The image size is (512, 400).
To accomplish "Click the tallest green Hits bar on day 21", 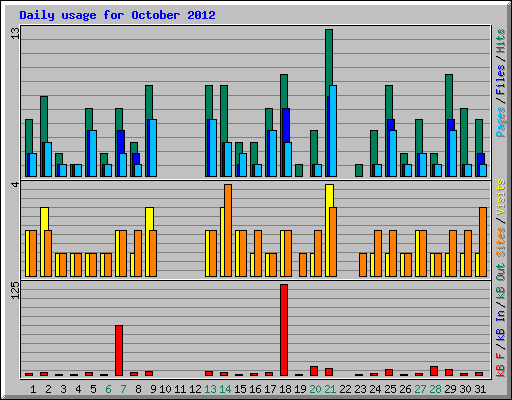I will [x=329, y=57].
